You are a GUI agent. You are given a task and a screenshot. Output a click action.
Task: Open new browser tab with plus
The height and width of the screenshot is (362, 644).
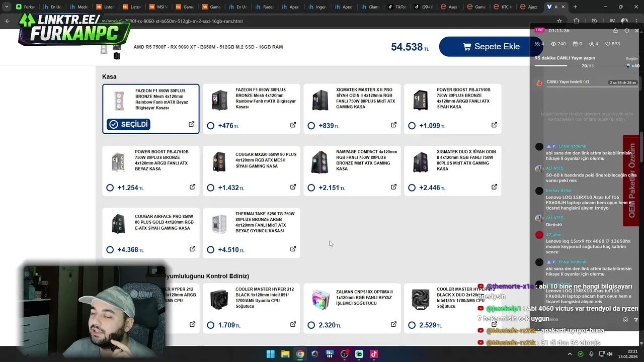575,7
